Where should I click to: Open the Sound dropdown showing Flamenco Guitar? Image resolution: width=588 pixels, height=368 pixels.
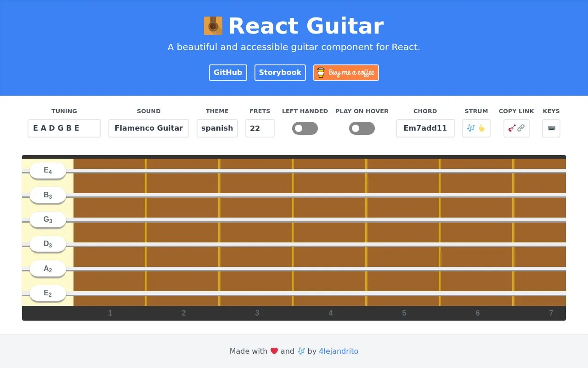point(149,128)
